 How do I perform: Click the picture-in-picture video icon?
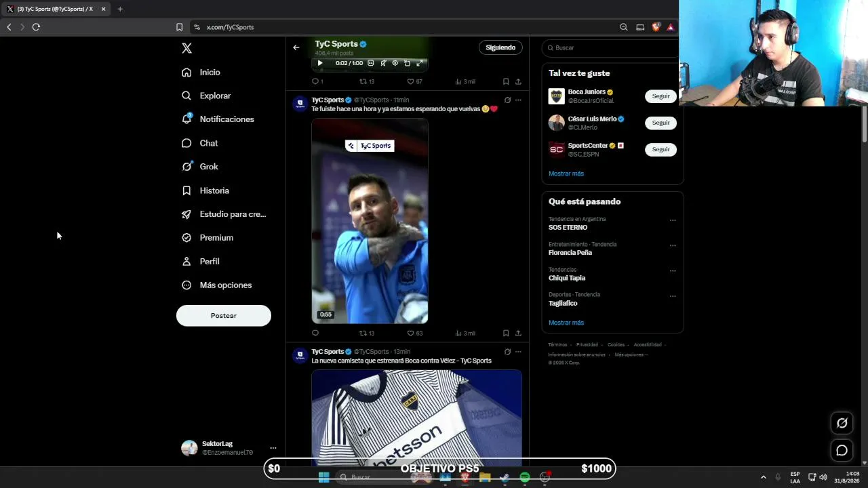(407, 63)
